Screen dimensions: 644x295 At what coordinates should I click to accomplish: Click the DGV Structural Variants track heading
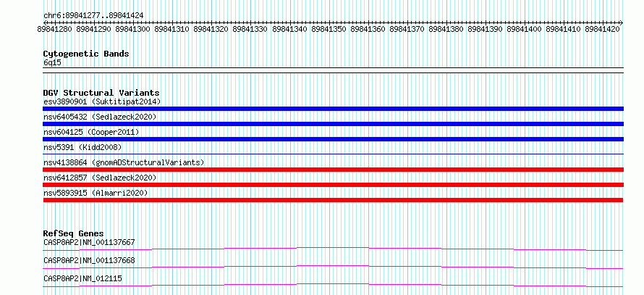coord(101,93)
